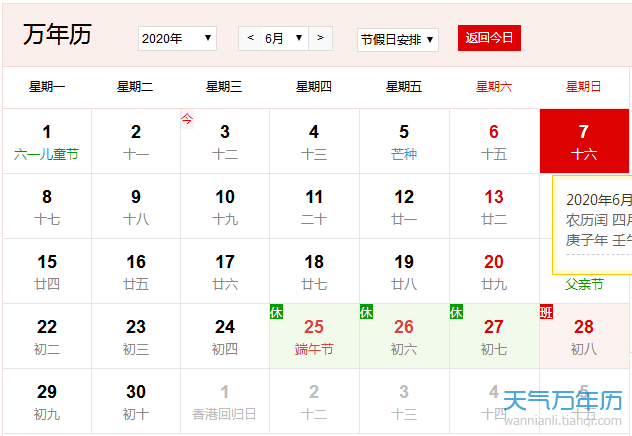Click 休 badge on June 25
The image size is (632, 436).
[x=276, y=312]
